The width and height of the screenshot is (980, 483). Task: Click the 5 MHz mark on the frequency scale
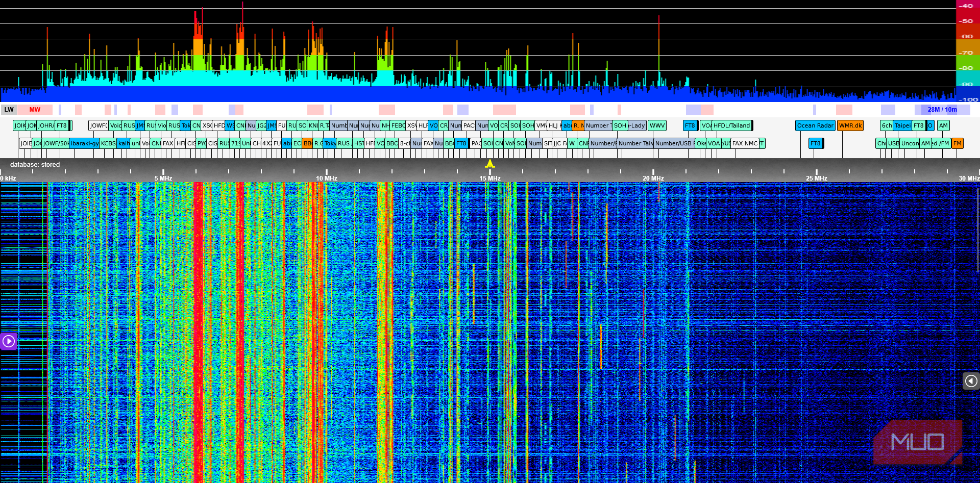[163, 179]
